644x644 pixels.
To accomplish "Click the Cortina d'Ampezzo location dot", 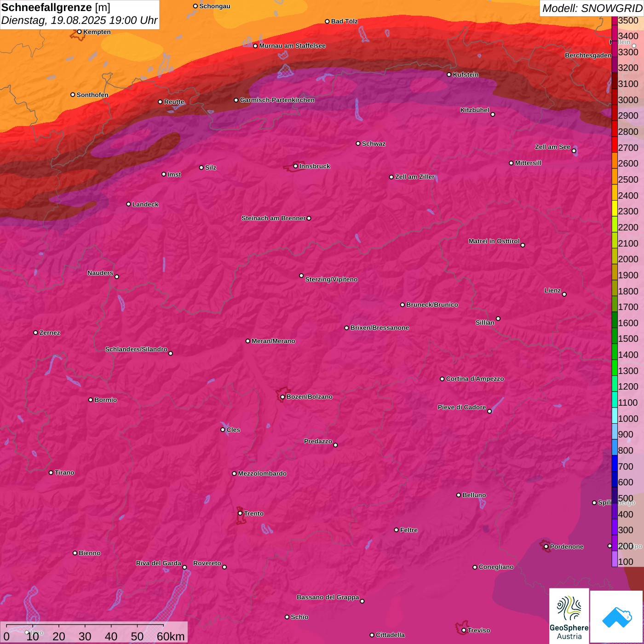I will coord(442,379).
